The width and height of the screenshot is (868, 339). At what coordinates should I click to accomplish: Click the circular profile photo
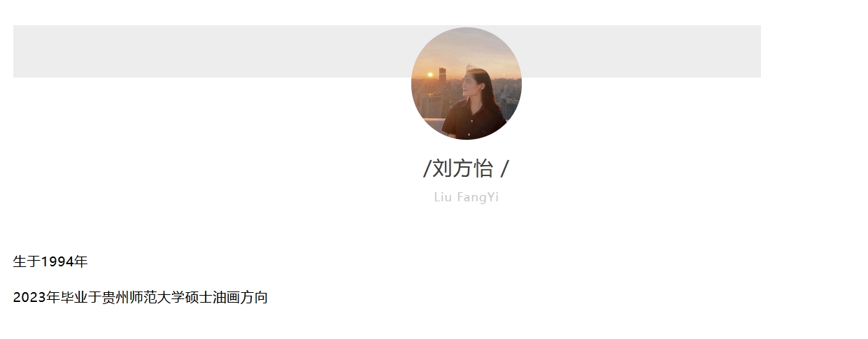[x=467, y=83]
